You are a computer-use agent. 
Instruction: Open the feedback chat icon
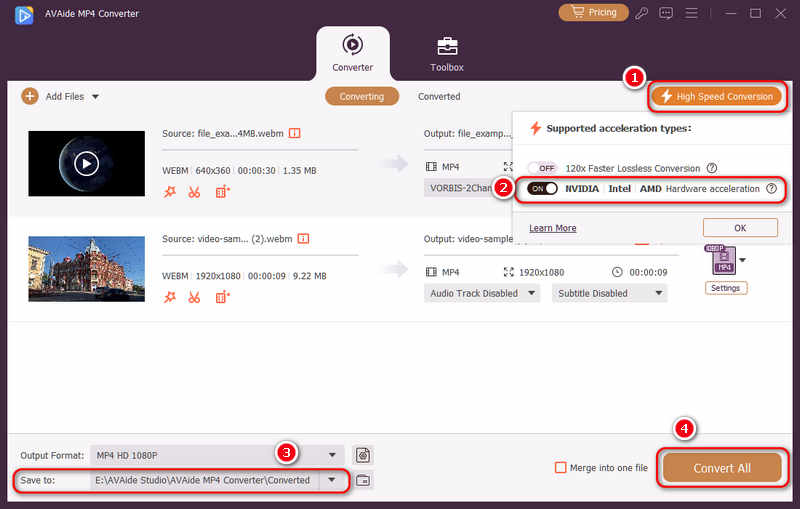click(666, 13)
